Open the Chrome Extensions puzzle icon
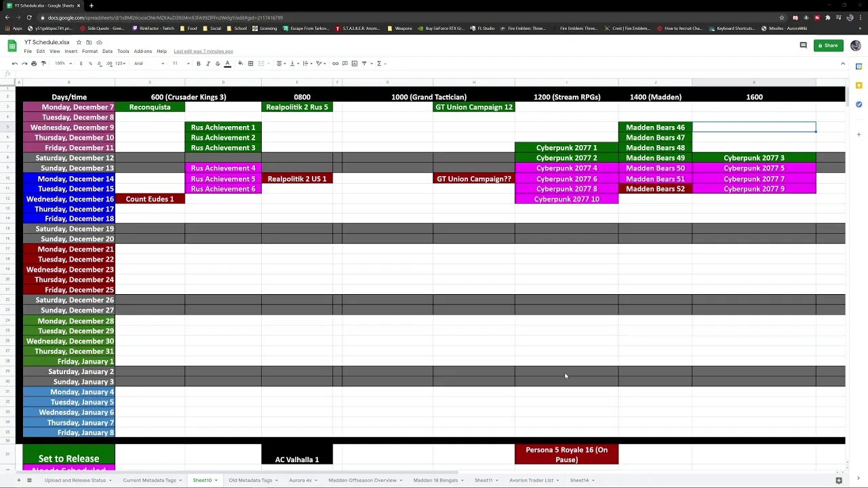 tap(828, 18)
